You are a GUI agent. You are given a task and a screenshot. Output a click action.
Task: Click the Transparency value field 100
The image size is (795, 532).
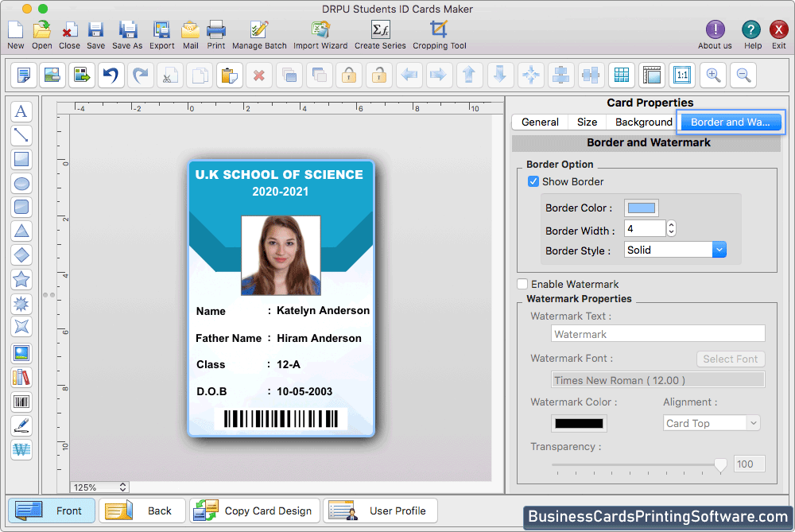749,464
